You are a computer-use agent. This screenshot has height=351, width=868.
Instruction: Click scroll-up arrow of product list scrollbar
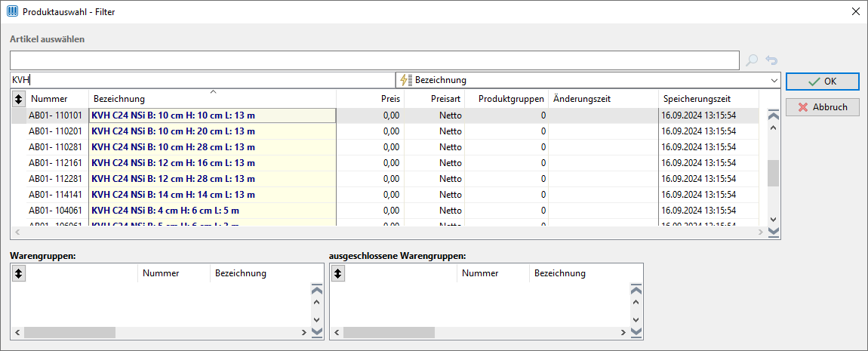774,128
